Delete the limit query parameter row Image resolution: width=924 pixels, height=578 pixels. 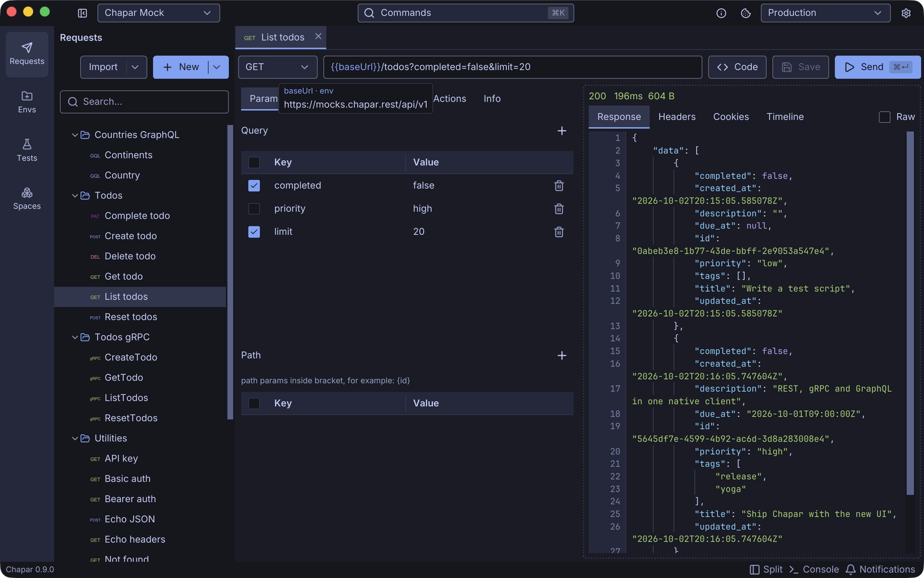point(559,232)
